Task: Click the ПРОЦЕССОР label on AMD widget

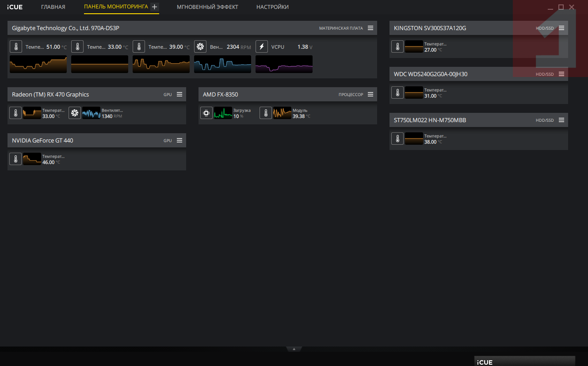Action: point(351,94)
